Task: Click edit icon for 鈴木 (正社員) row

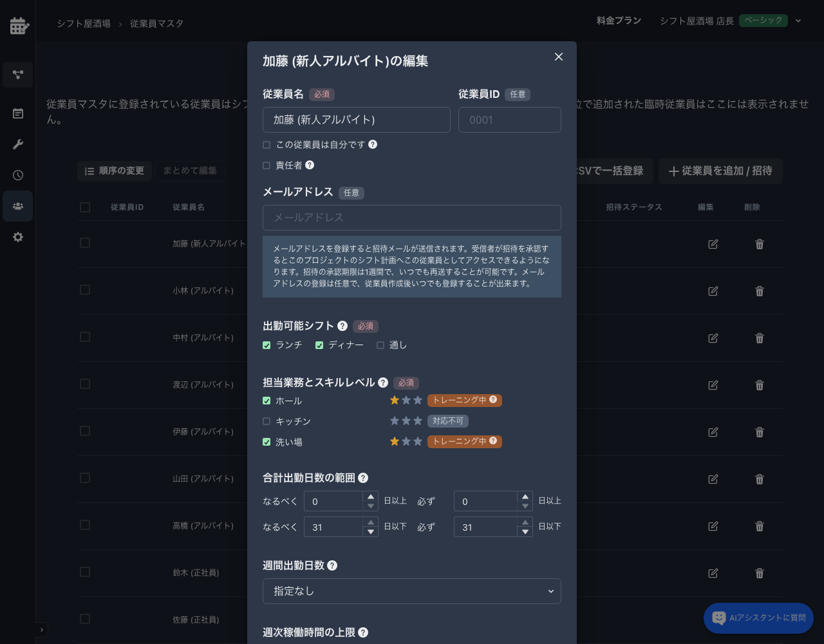Action: click(x=713, y=573)
